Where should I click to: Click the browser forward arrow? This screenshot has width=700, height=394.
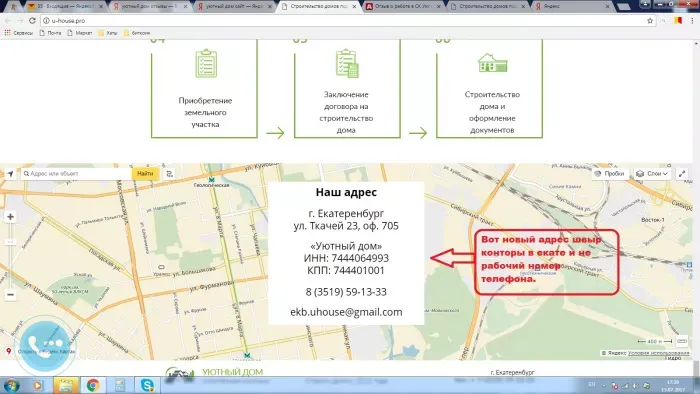coord(20,21)
